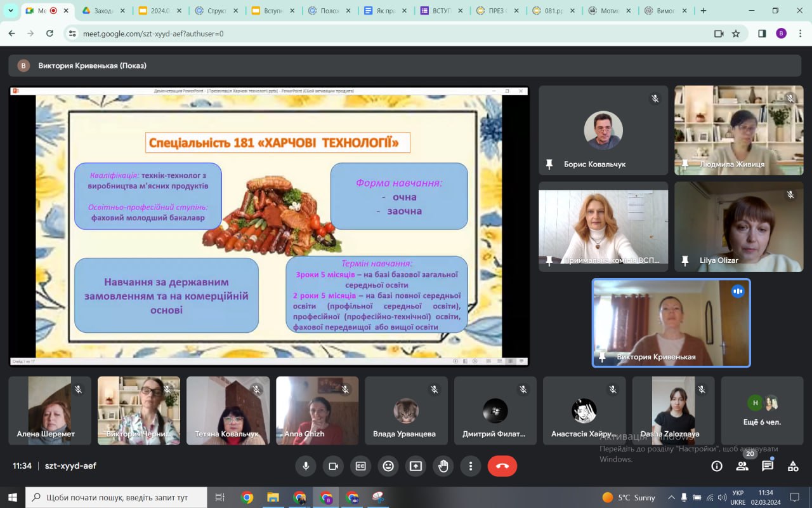Click the site information icon beside the URL
The image size is (812, 508).
click(x=72, y=34)
